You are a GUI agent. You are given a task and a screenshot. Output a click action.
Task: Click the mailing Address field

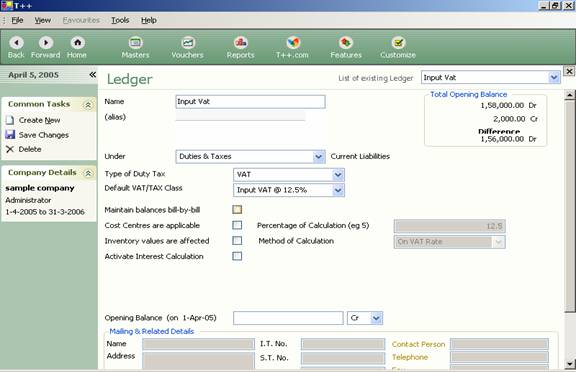198,360
